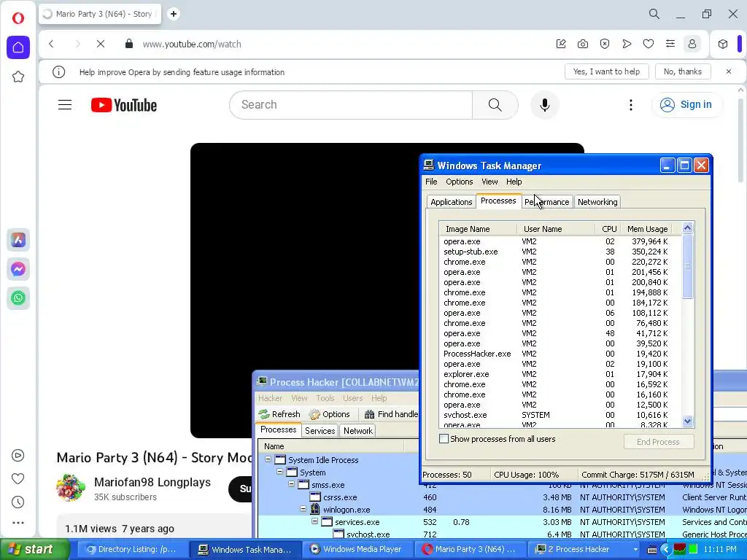747x560 pixels.
Task: Click Mariofan98 Longplays channel name
Action: point(152,482)
